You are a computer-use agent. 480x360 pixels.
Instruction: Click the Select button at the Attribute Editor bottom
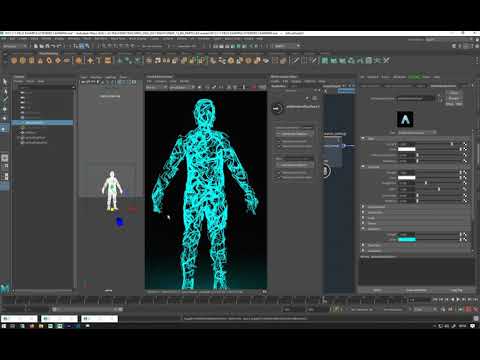click(x=377, y=290)
